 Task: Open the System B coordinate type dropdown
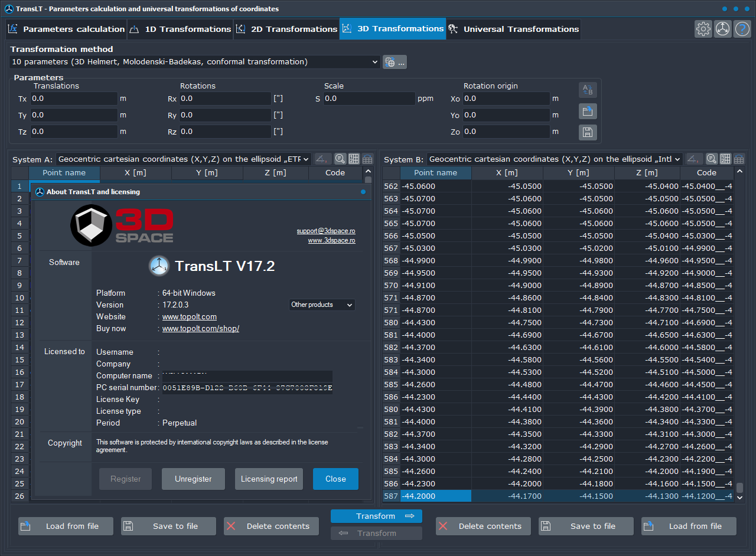[x=555, y=159]
